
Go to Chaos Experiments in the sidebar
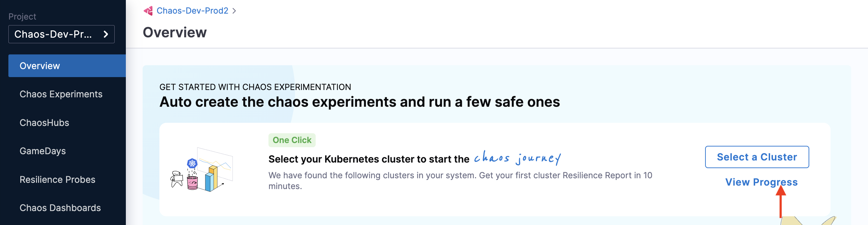point(61,94)
